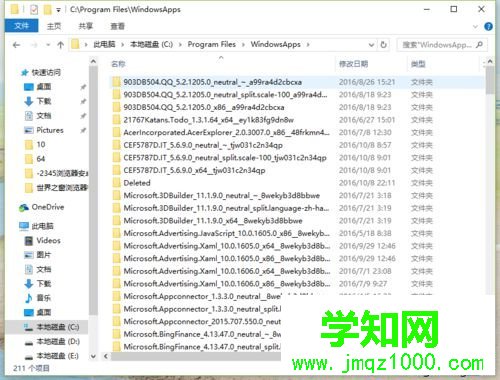Click the blue arrow icon of 下载 under 此电脑
500x380 pixels.
(x=29, y=284)
